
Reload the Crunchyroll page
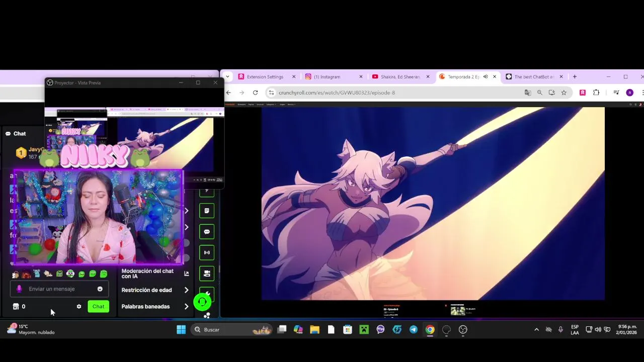pyautogui.click(x=255, y=93)
